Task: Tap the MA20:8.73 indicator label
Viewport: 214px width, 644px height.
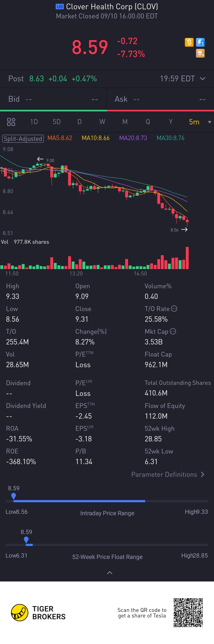Action: pyautogui.click(x=133, y=138)
